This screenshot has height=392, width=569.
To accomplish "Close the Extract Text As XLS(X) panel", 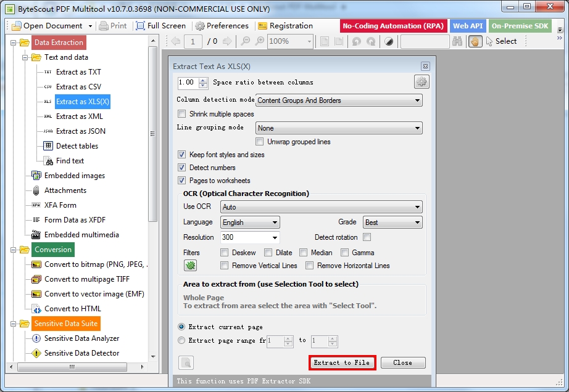I will pyautogui.click(x=425, y=67).
